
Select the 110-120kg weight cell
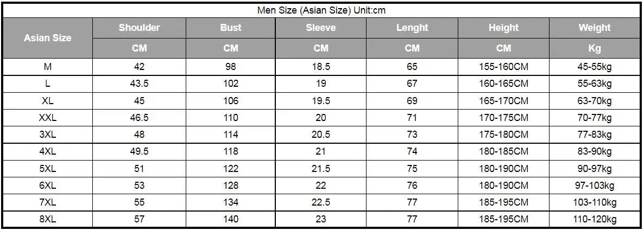(x=594, y=219)
